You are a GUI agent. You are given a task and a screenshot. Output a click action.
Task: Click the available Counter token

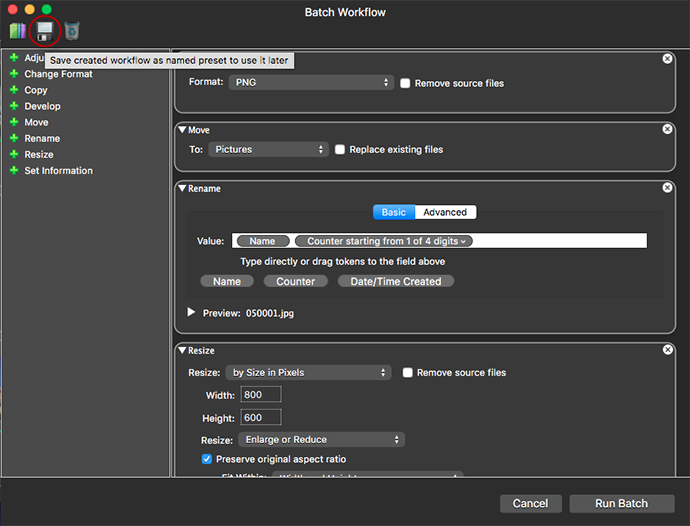pos(295,281)
